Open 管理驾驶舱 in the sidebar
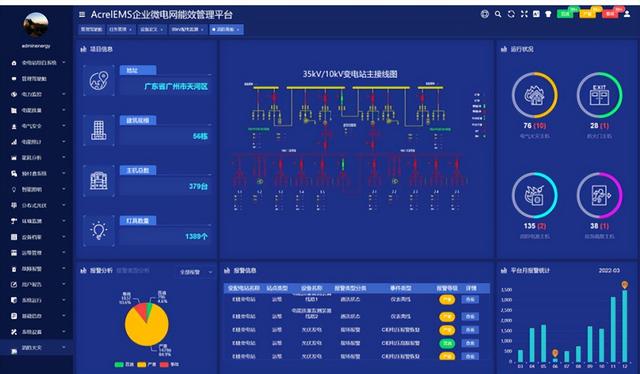 34,79
